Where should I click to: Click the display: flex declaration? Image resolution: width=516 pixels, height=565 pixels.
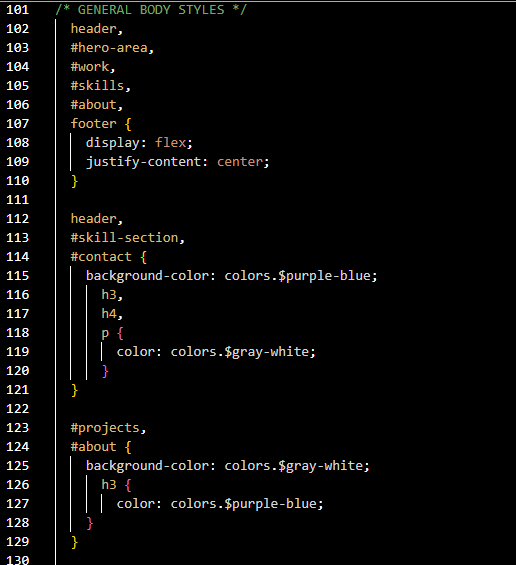pos(139,143)
